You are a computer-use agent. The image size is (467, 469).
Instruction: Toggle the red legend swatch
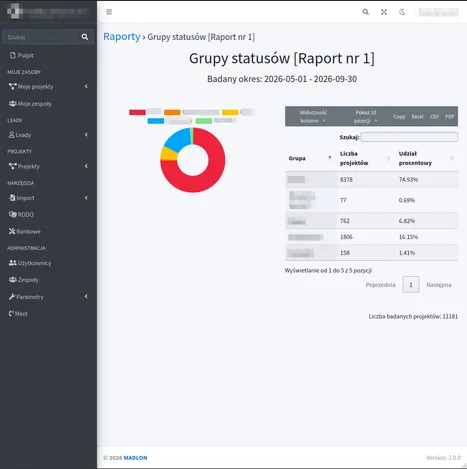(x=137, y=112)
